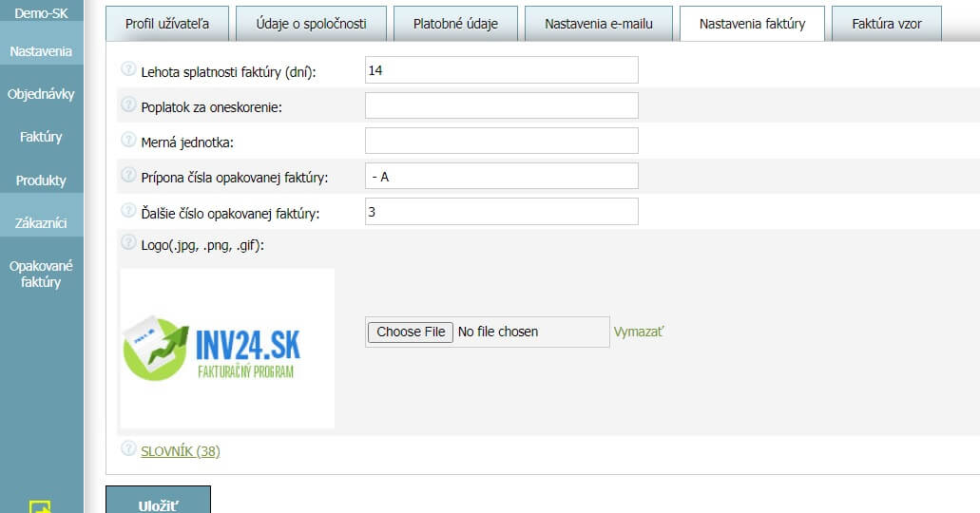Viewport: 980px width, 513px height.
Task: Select the Nastavenia faktúry tab
Action: [x=752, y=24]
